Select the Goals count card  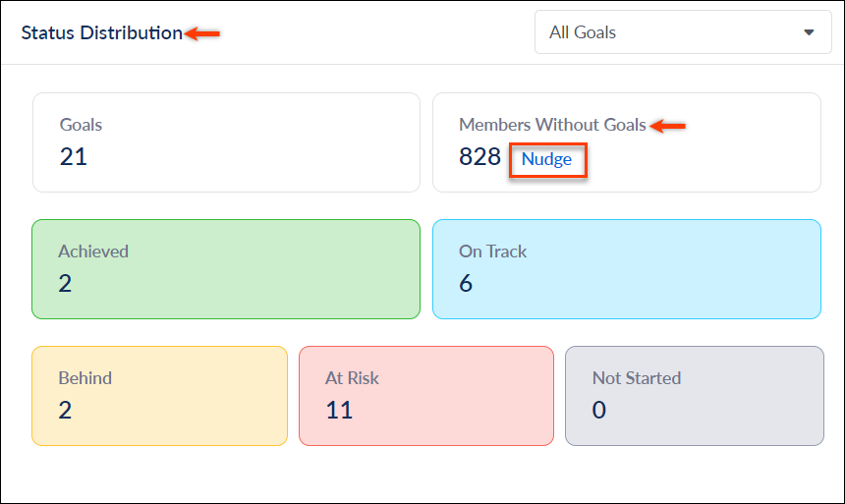coord(226,142)
